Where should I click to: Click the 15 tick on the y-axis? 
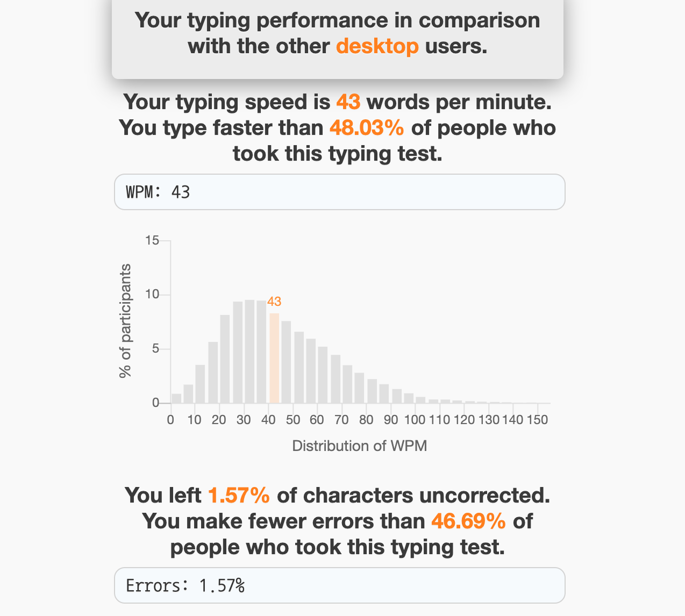pos(152,240)
